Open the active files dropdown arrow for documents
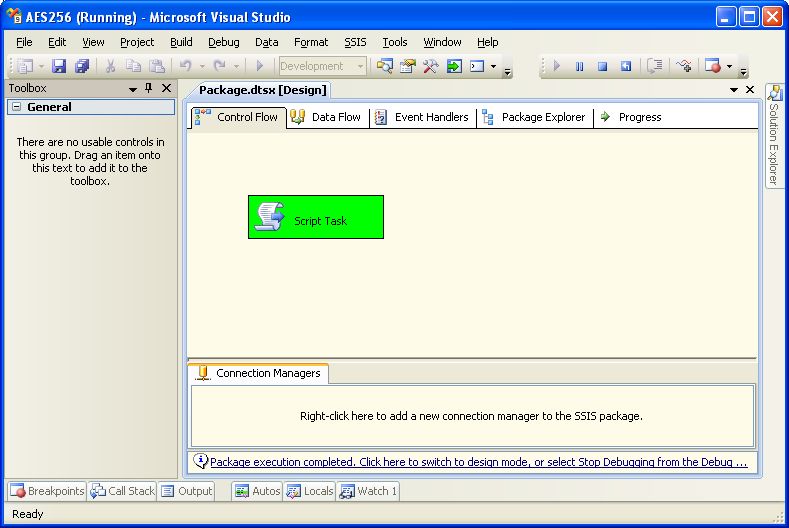This screenshot has width=789, height=528. pyautogui.click(x=734, y=90)
